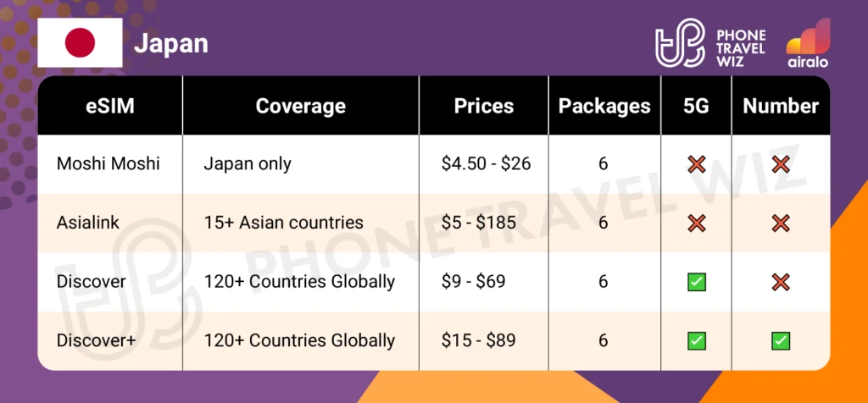Select the Prices column header

pyautogui.click(x=483, y=106)
